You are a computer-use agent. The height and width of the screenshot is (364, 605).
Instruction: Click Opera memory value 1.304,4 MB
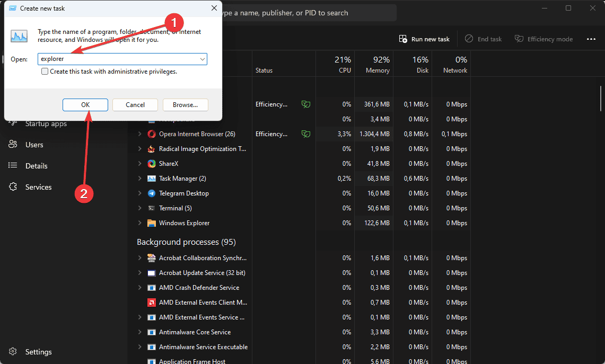374,134
